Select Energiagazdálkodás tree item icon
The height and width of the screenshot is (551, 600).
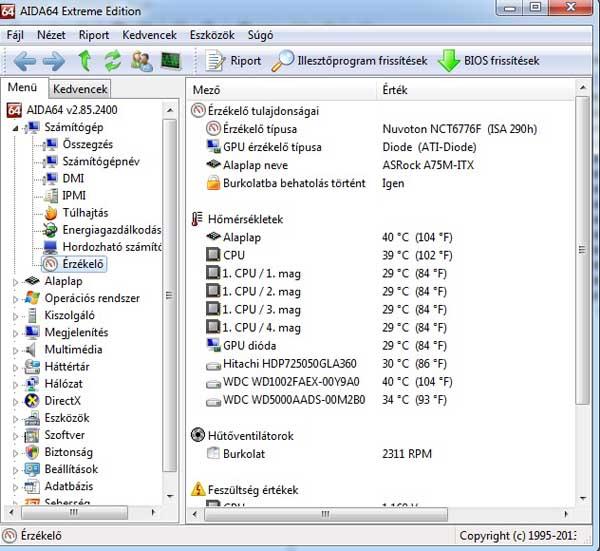point(50,230)
